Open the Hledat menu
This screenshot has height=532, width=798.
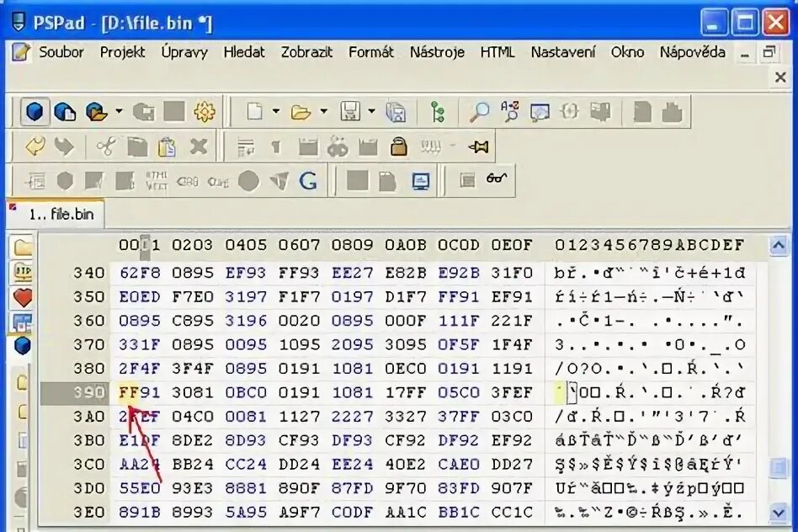click(x=244, y=52)
